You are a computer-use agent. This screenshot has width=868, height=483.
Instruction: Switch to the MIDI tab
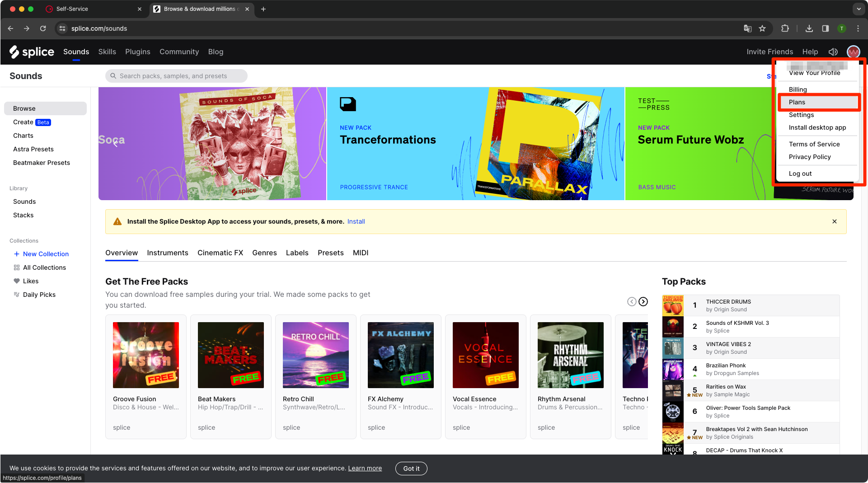click(361, 253)
